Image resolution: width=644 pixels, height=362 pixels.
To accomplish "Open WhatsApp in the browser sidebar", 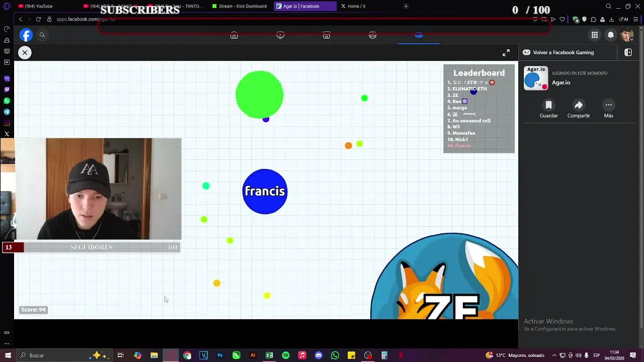I will tap(7, 101).
